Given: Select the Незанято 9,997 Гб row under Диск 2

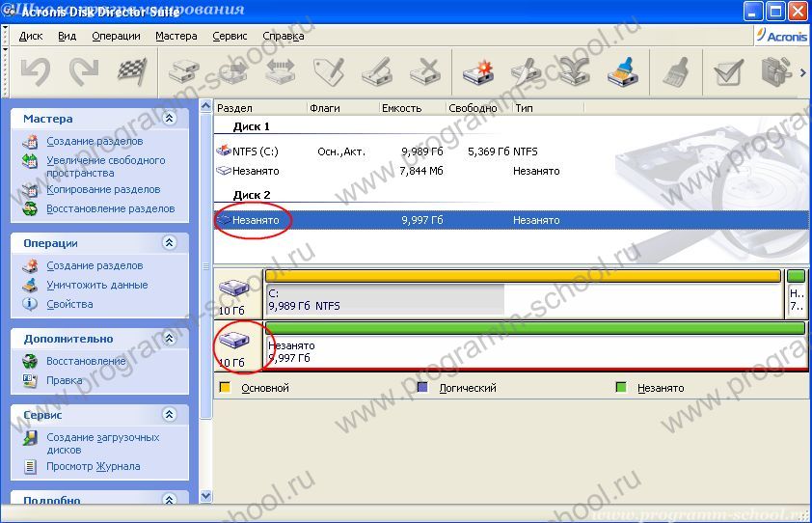Looking at the screenshot, I should pos(510,220).
